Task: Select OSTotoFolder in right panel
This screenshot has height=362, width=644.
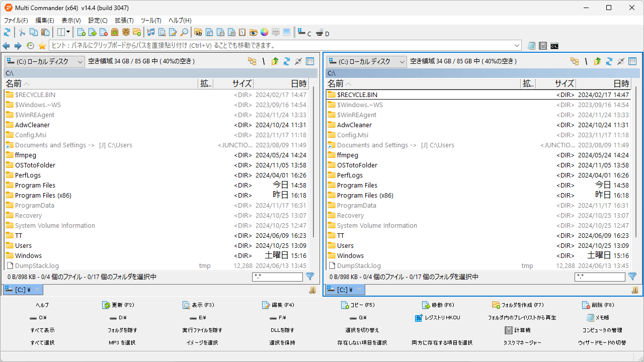Action: coord(478,165)
